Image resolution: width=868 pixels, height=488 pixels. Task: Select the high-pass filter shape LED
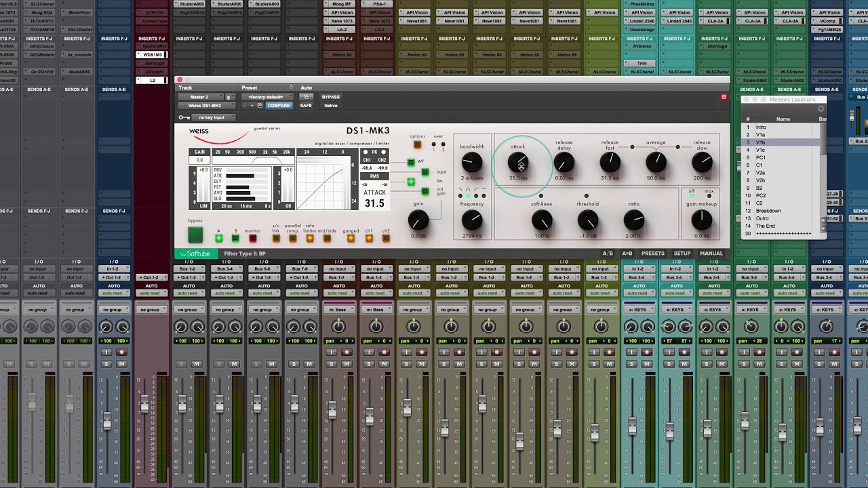point(476,196)
